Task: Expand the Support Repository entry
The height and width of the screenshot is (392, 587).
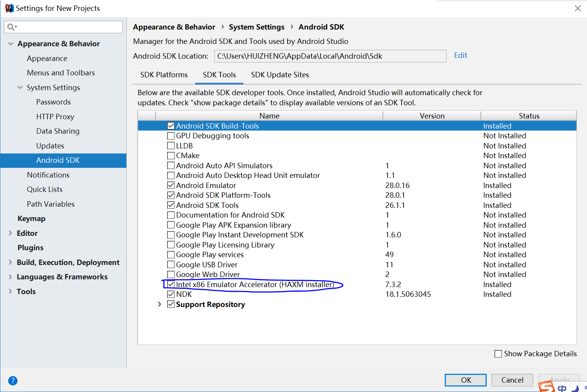Action: pyautogui.click(x=160, y=304)
